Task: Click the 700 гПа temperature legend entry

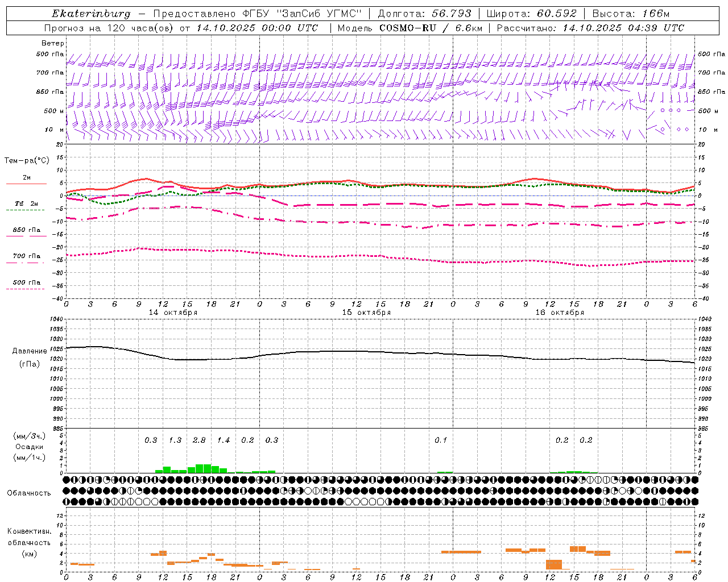Action: [x=27, y=256]
